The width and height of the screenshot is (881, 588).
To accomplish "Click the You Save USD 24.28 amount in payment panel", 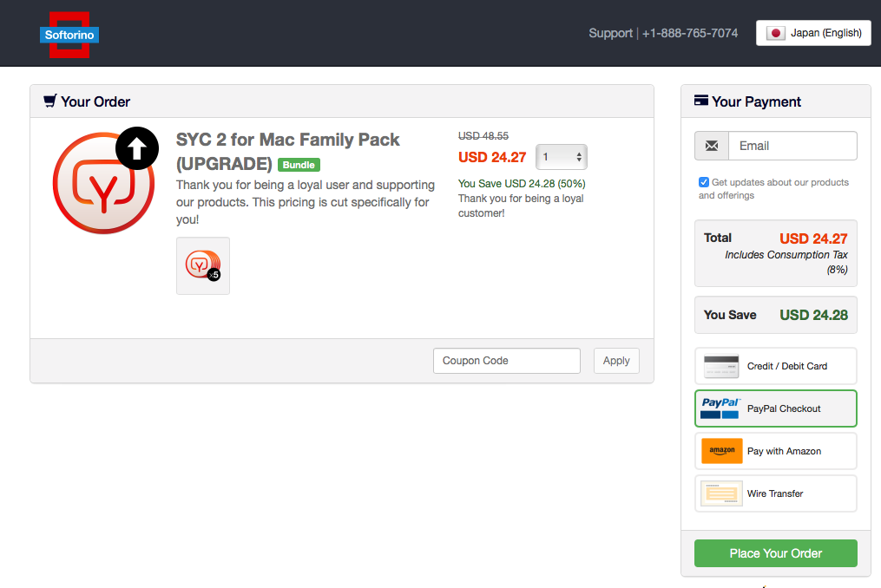I will (x=813, y=315).
